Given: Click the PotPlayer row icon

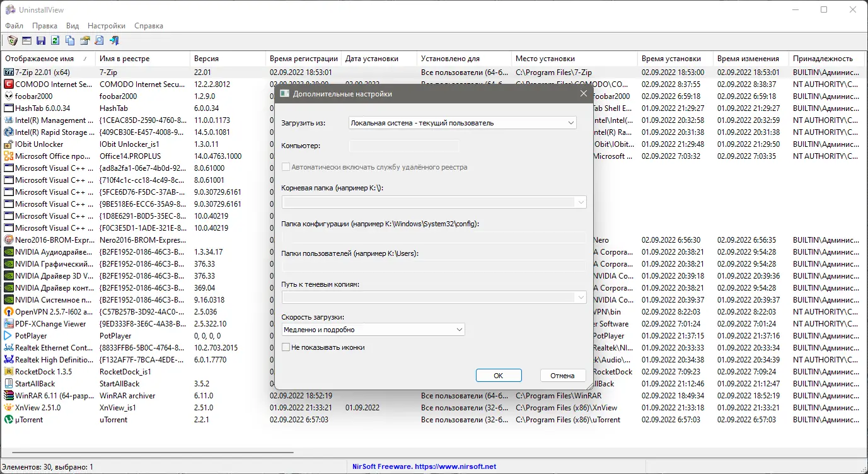Looking at the screenshot, I should pos(9,336).
